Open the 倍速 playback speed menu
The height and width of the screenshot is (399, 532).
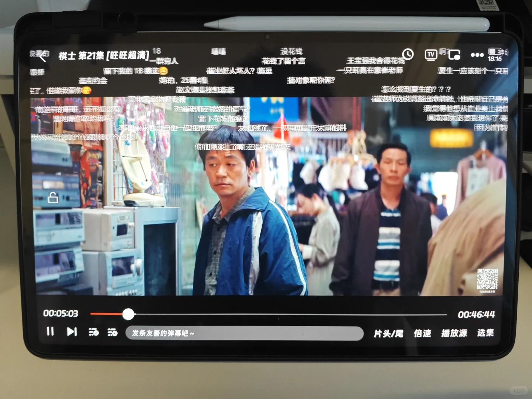tap(422, 334)
